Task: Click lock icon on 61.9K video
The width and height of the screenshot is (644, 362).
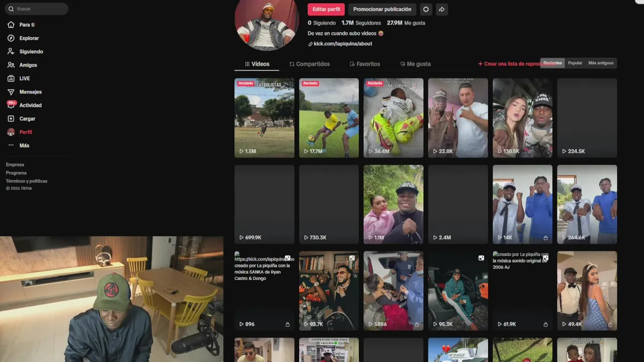Action: point(545,324)
